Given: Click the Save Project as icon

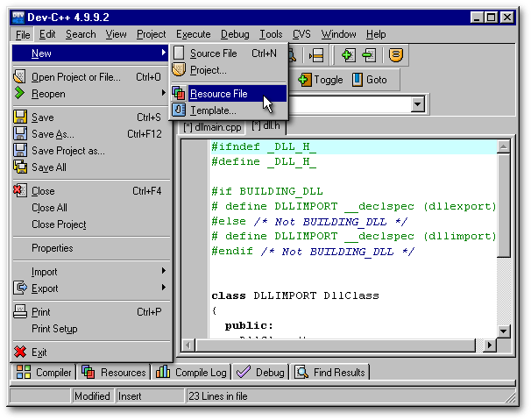Looking at the screenshot, I should 20,150.
